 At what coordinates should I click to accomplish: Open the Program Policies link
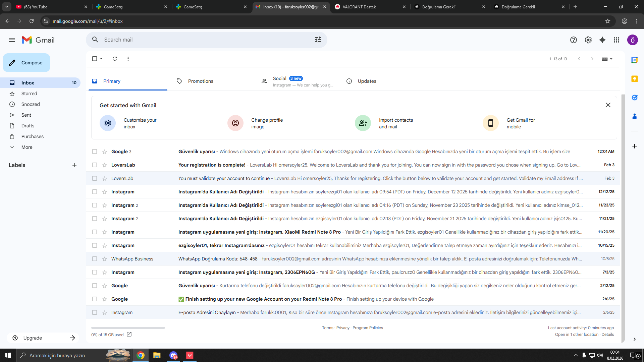coord(368,328)
